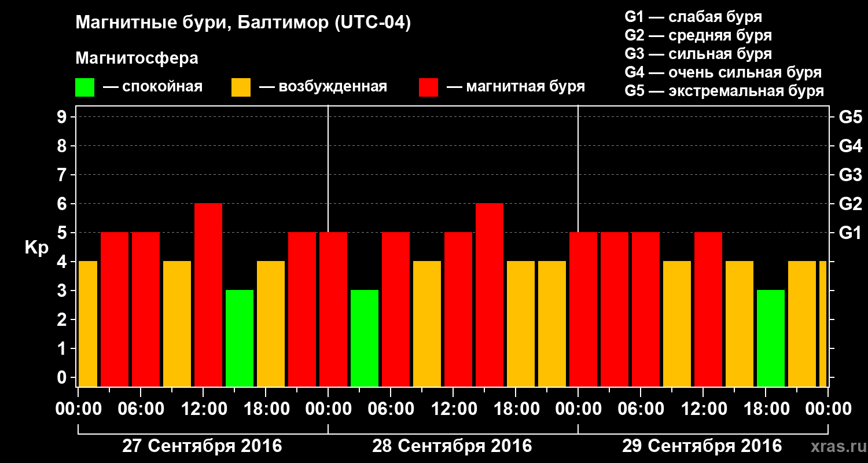Image resolution: width=868 pixels, height=463 pixels.
Task: Click the '06:00' time label under 29 Сентября
Action: (641, 409)
